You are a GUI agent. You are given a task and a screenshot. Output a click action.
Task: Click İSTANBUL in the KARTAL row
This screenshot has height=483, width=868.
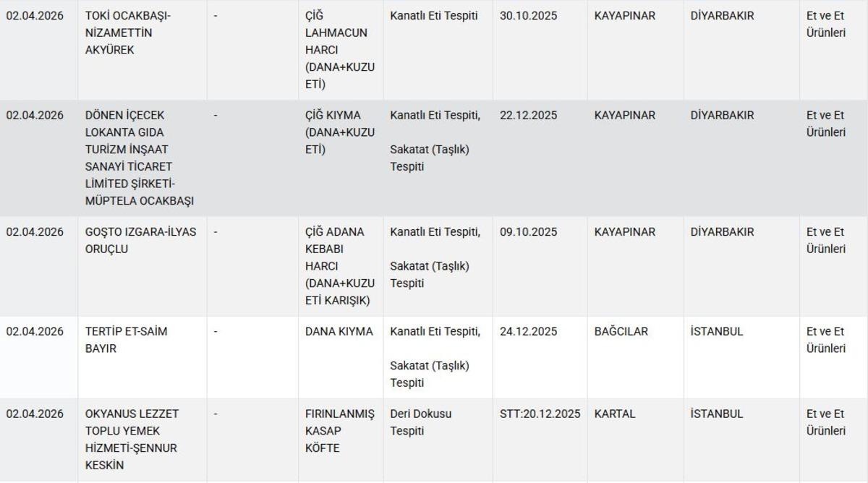coord(716,414)
